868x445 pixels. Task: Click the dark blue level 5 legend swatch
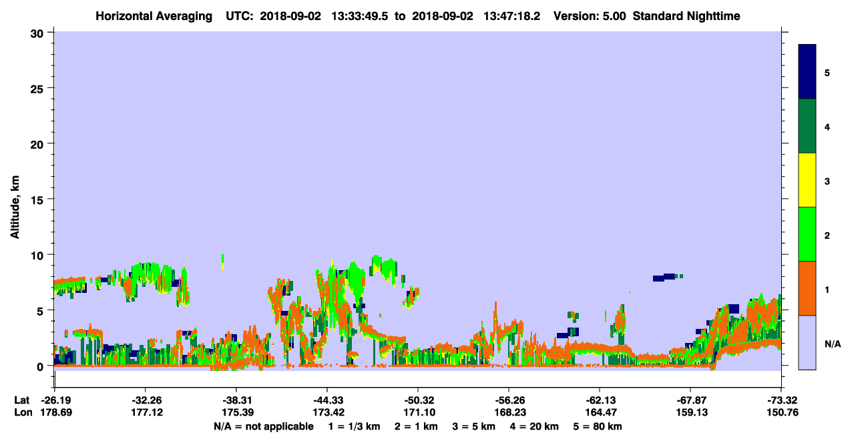tap(807, 72)
